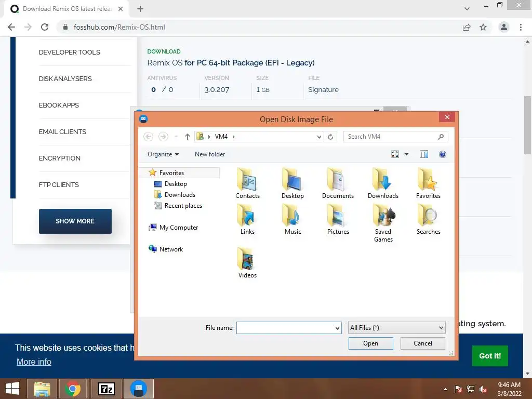Click the page vertical scrollbar thumb
The height and width of the screenshot is (399, 532).
tap(527, 125)
